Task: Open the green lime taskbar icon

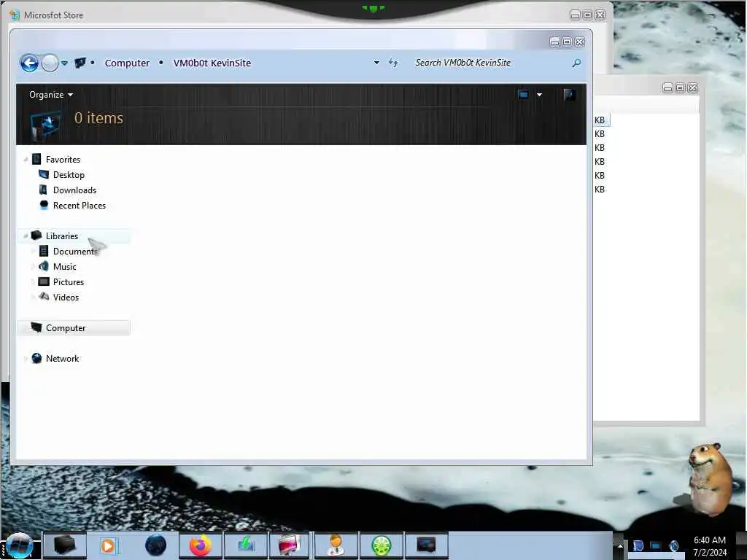Action: (x=381, y=545)
